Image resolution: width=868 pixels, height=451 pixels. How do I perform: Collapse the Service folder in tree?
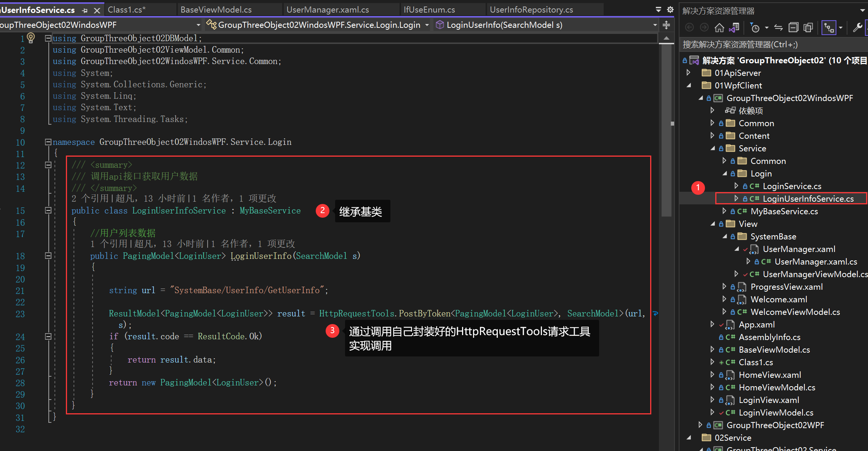(x=713, y=148)
